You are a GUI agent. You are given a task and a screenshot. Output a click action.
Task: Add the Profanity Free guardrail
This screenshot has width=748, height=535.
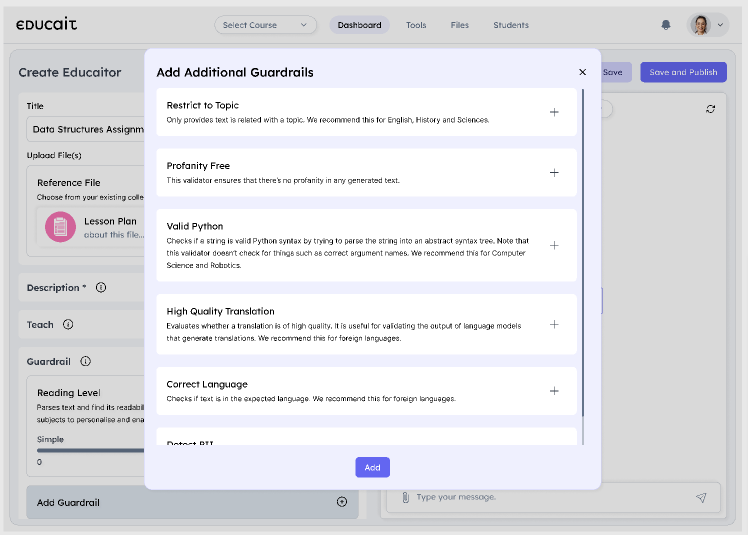coord(554,173)
